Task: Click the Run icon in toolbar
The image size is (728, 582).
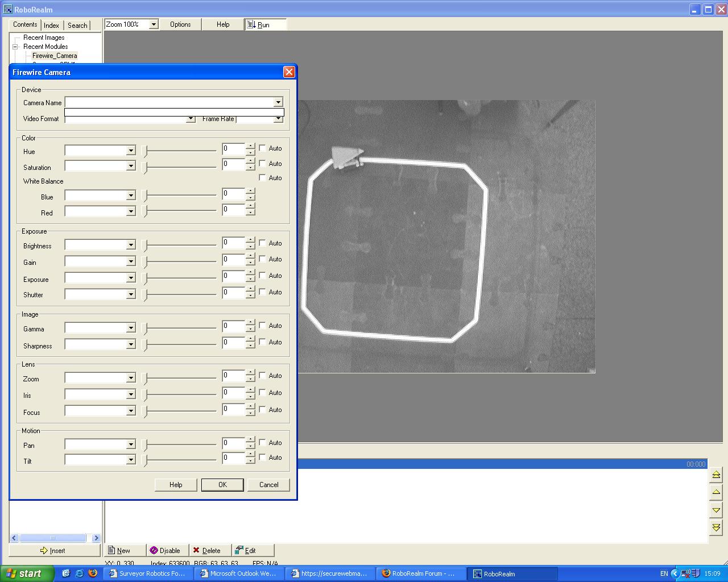Action: click(x=251, y=24)
